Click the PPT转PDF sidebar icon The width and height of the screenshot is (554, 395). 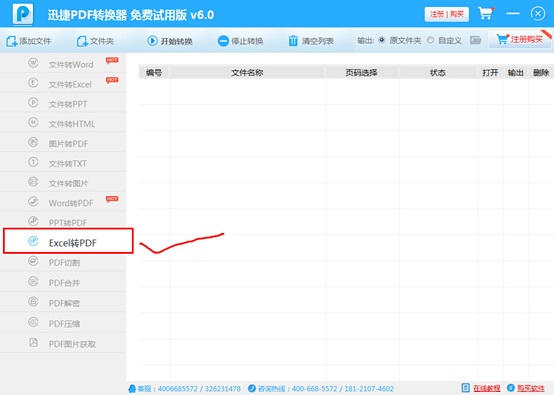pyautogui.click(x=33, y=221)
